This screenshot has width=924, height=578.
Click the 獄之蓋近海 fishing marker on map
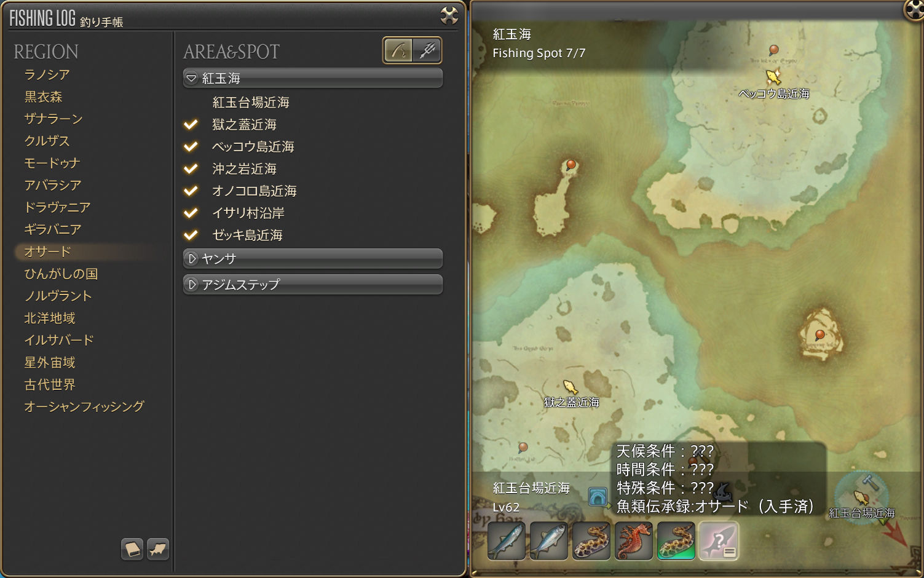pos(571,387)
